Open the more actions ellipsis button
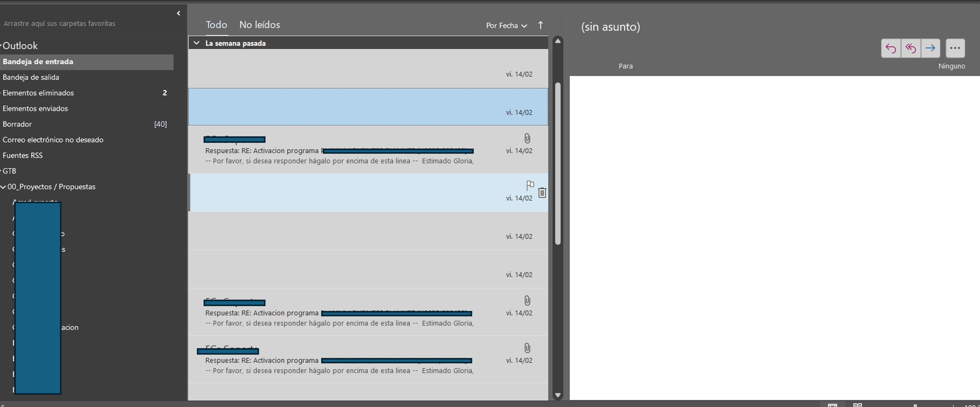 pyautogui.click(x=955, y=48)
